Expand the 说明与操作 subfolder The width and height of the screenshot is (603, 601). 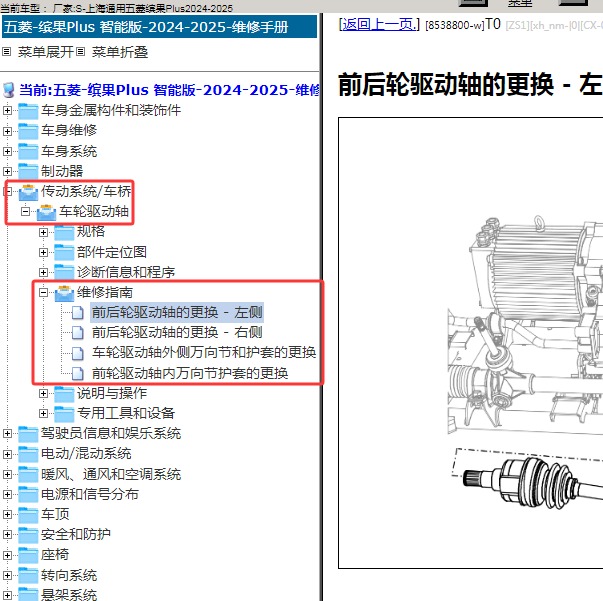[43, 393]
